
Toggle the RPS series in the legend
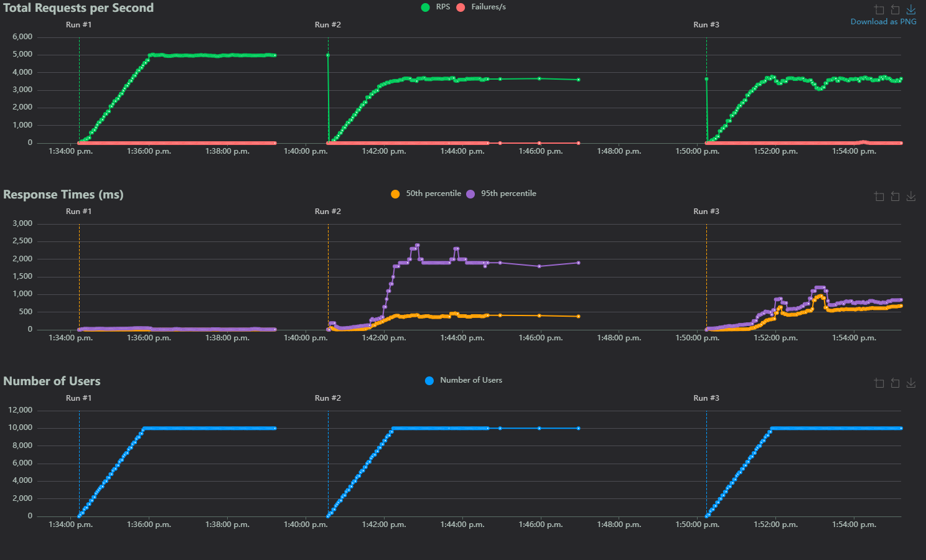coord(436,7)
